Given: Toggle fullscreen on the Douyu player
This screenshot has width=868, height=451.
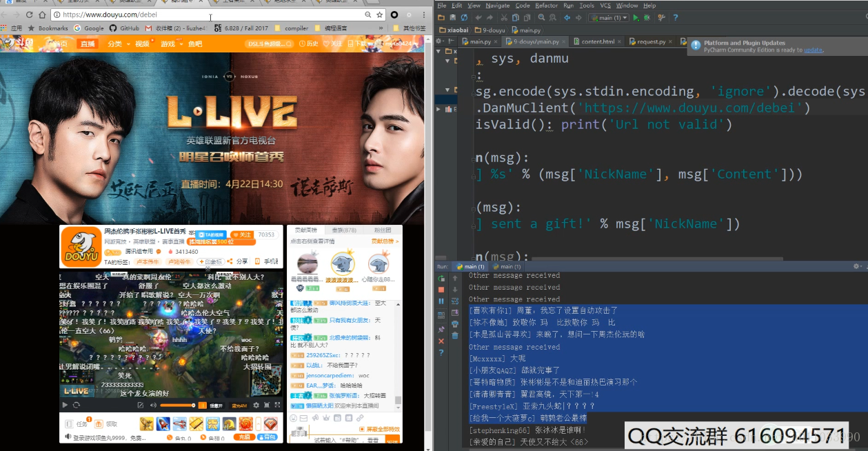Looking at the screenshot, I should (x=277, y=405).
